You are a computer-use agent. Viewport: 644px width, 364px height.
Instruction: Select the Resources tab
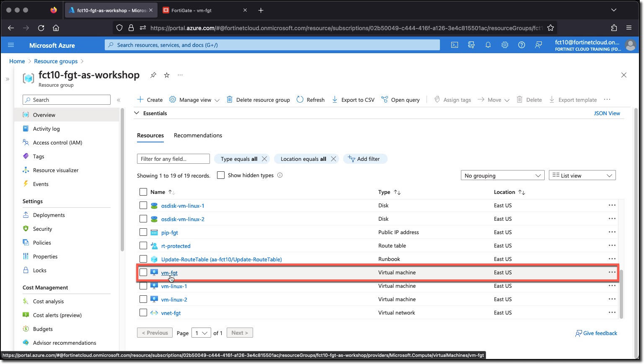tap(150, 135)
